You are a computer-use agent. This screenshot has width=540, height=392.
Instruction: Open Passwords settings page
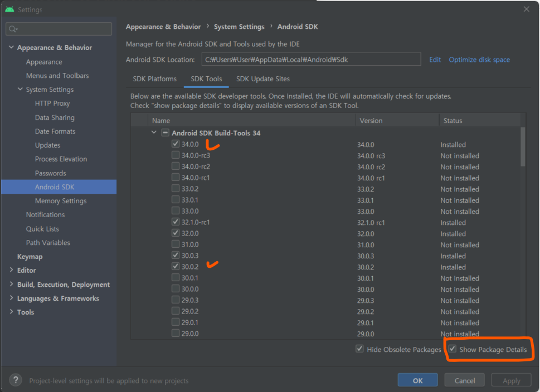[50, 173]
